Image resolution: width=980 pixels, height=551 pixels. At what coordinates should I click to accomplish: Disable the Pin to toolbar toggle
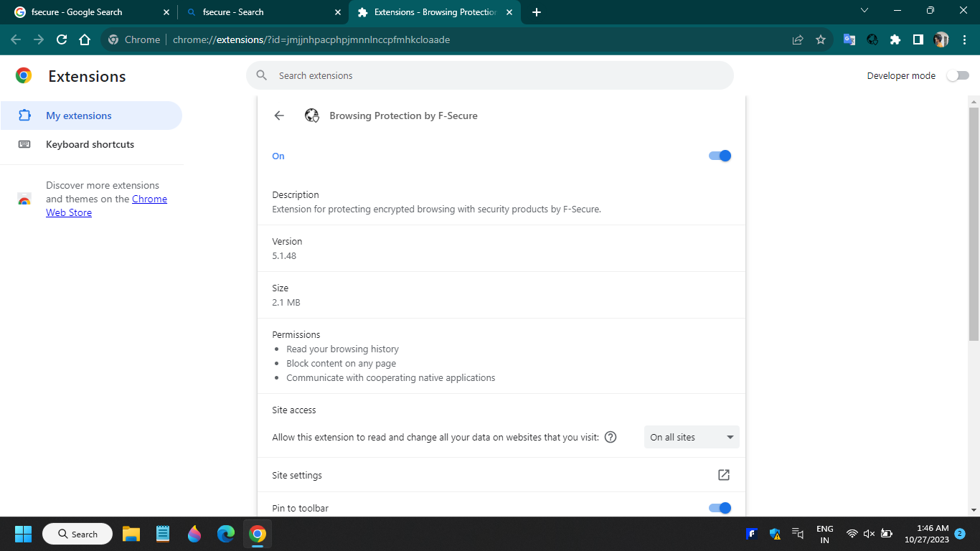coord(720,508)
